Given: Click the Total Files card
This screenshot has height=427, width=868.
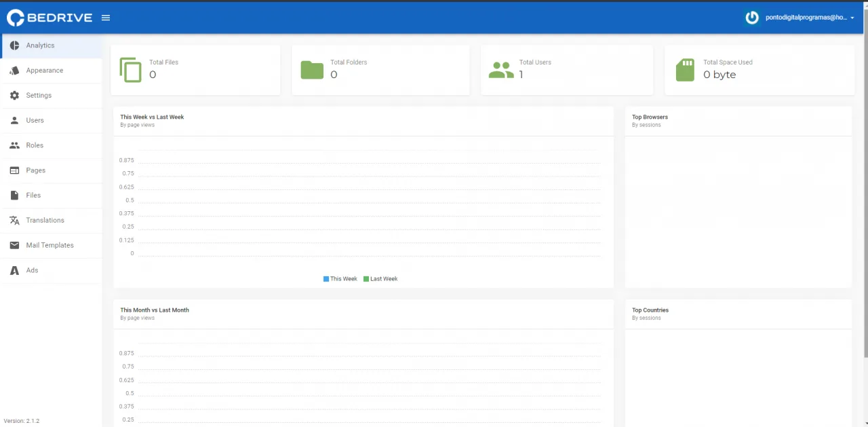Looking at the screenshot, I should coord(195,70).
